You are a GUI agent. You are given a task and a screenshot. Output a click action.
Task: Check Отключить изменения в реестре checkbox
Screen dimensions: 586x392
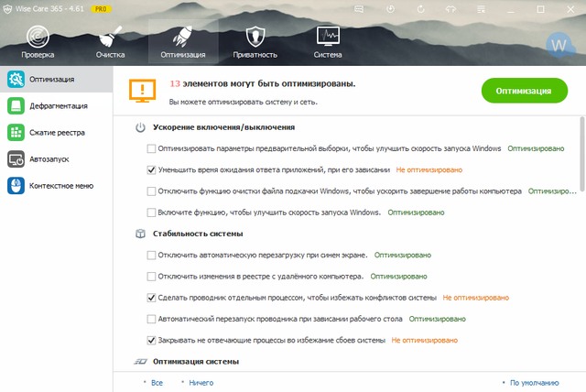coord(151,277)
